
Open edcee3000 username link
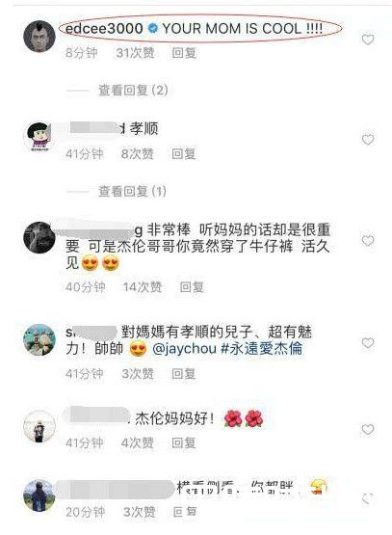pyautogui.click(x=104, y=28)
